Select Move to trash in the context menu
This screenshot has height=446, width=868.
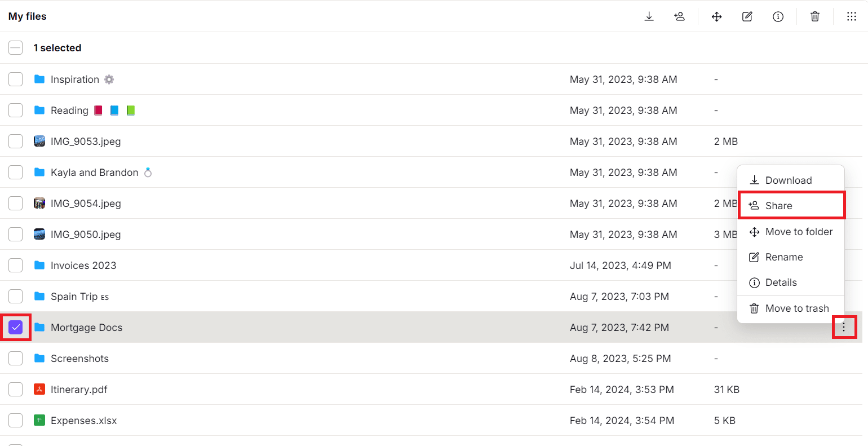pyautogui.click(x=797, y=308)
